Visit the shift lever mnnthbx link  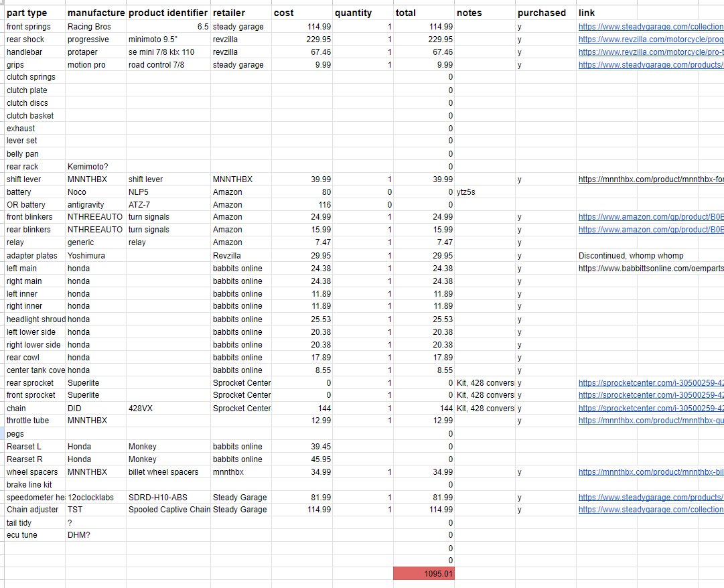[x=651, y=179]
